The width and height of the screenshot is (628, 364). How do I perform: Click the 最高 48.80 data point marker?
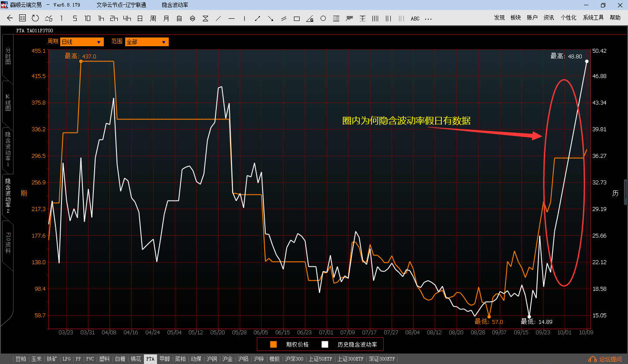point(587,61)
